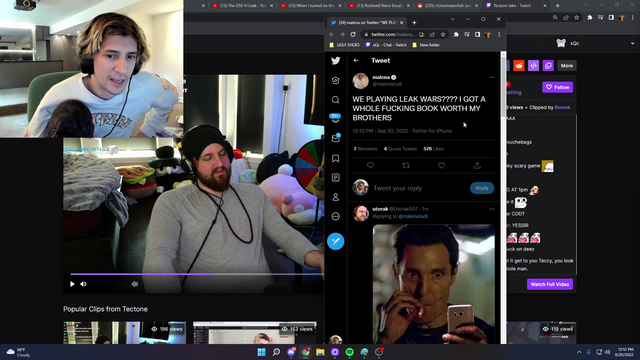Image resolution: width=640 pixels, height=360 pixels.
Task: Mute the Twitch clip volume
Action: click(83, 284)
